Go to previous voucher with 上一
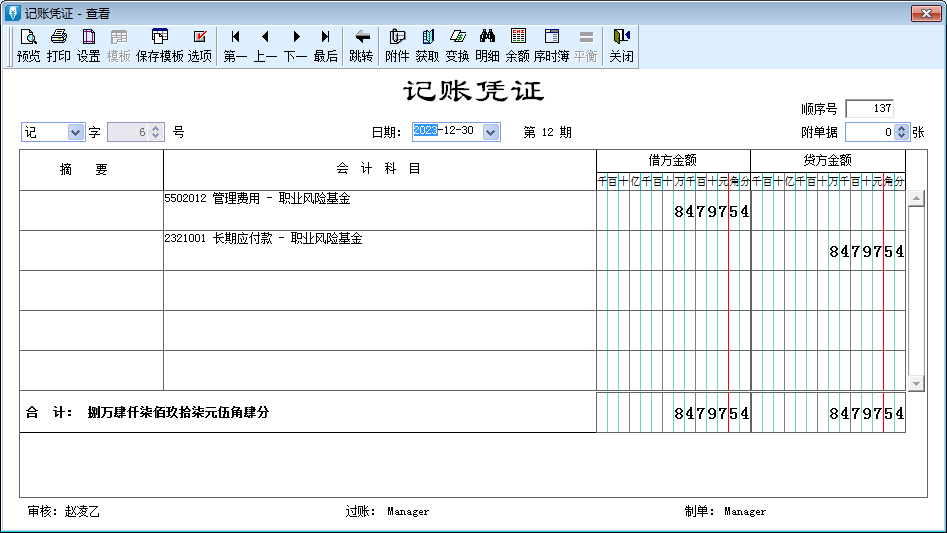The width and height of the screenshot is (947, 533). 265,45
